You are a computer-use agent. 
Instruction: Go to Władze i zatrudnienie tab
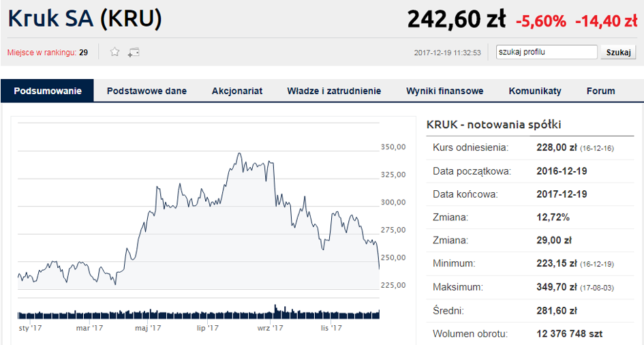[334, 91]
